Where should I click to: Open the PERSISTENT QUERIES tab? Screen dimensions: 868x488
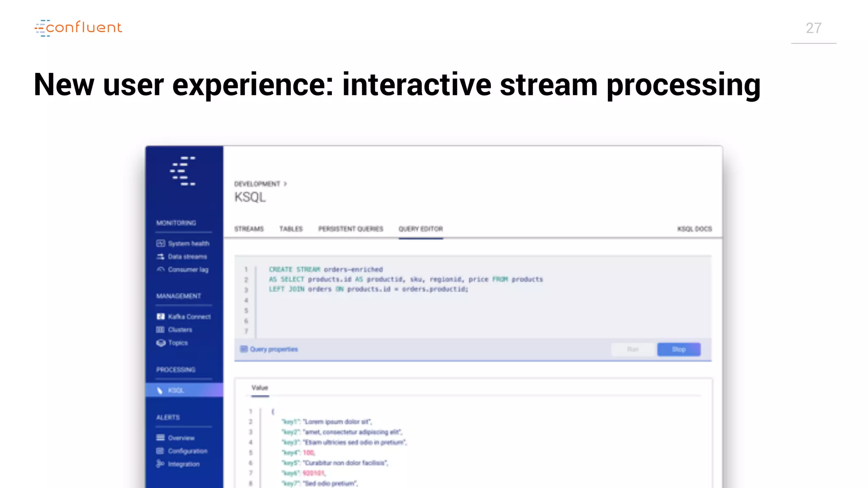(x=351, y=229)
